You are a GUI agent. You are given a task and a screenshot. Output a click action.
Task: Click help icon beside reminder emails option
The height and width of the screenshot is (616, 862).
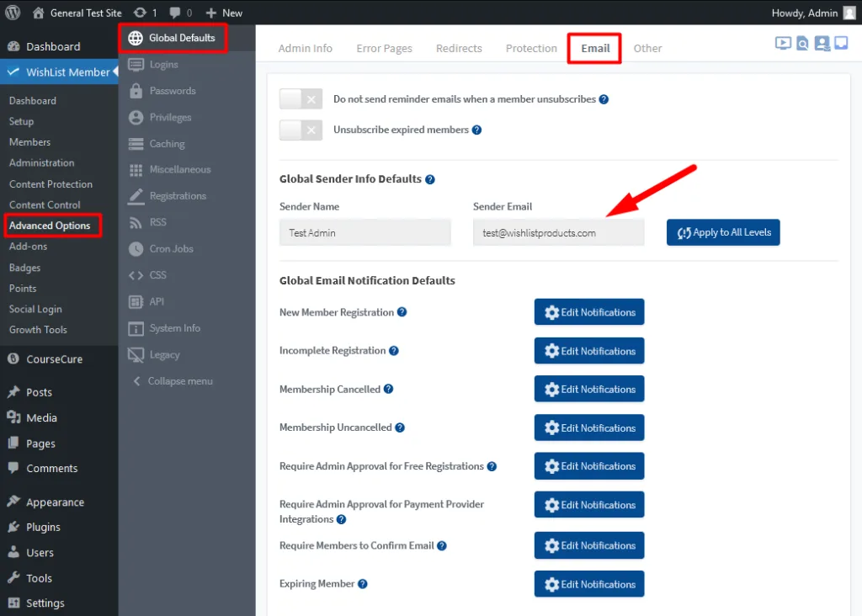pos(604,99)
